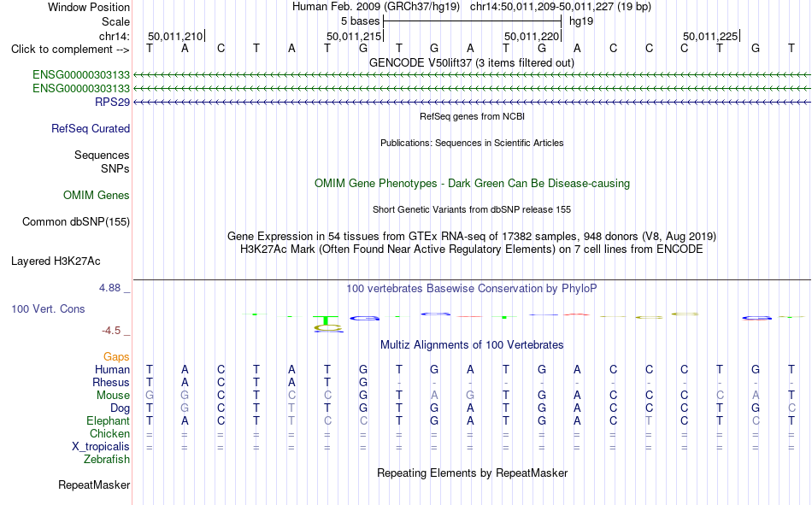Click the GENCODE V50lift37 track title
Screen dimensions: 812x505
472,62
